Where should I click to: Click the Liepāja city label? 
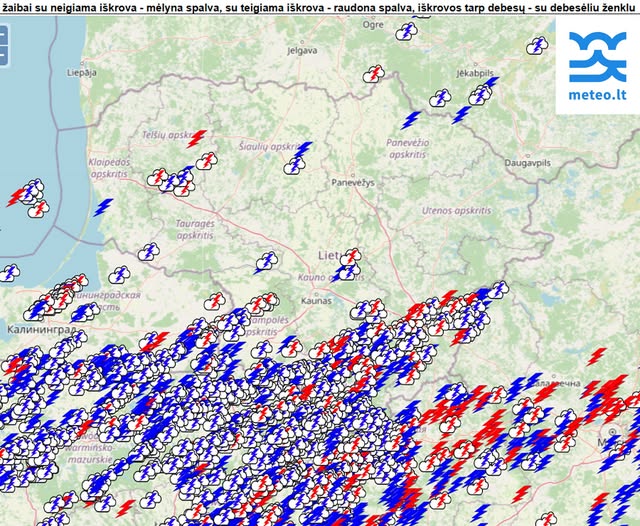(x=82, y=72)
